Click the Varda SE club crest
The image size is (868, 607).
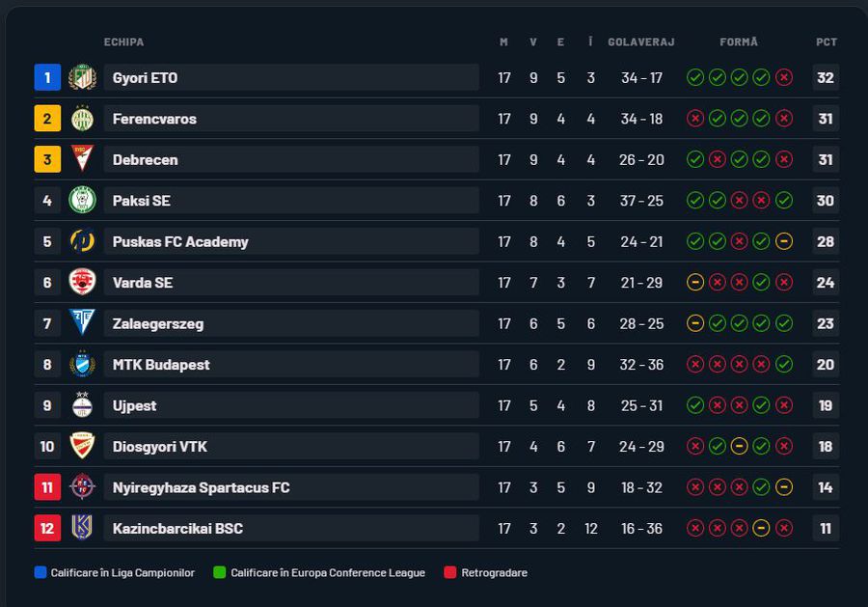(82, 283)
